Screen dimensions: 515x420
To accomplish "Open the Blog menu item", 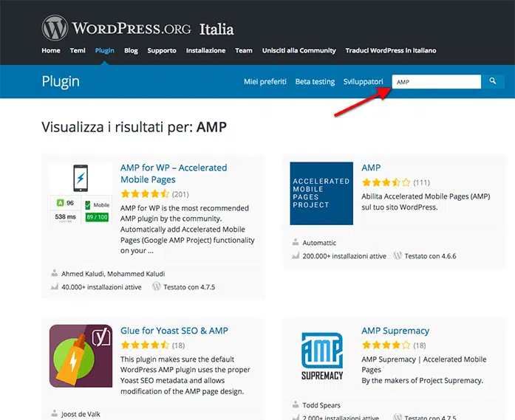I will (131, 50).
